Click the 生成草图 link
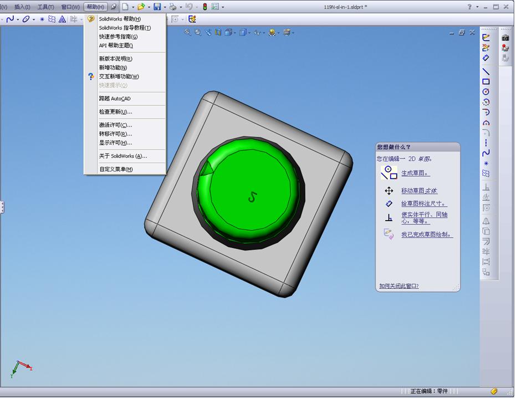This screenshot has width=532, height=399. click(415, 173)
